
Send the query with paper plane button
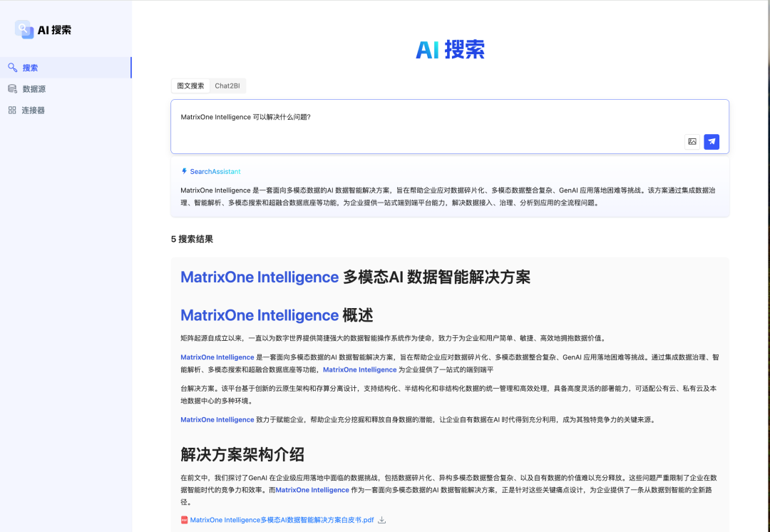[712, 141]
